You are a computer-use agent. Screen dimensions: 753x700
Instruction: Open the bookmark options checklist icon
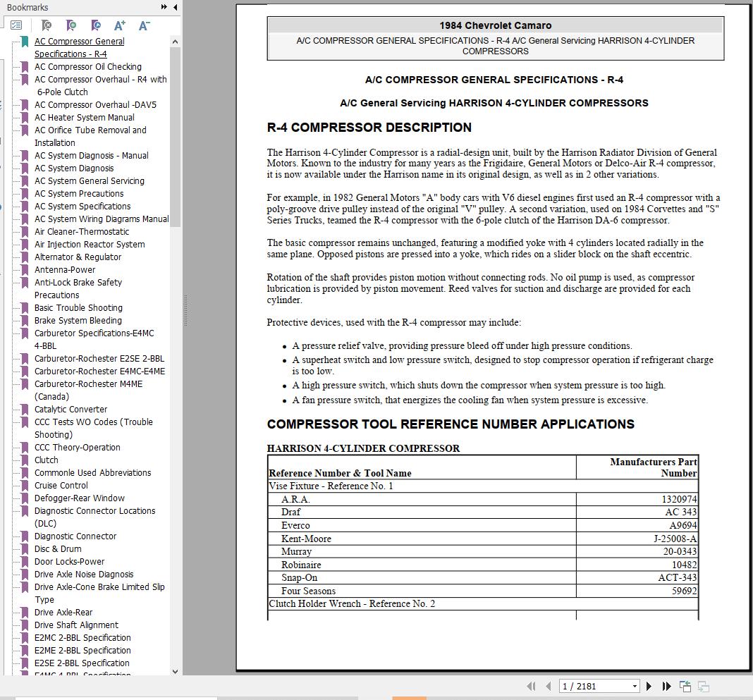(16, 25)
